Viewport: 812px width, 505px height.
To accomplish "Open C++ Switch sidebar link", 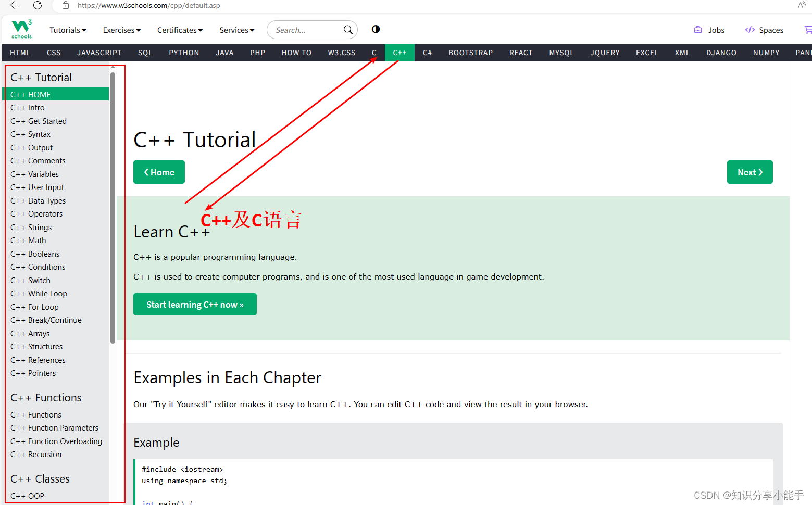I will (56, 281).
